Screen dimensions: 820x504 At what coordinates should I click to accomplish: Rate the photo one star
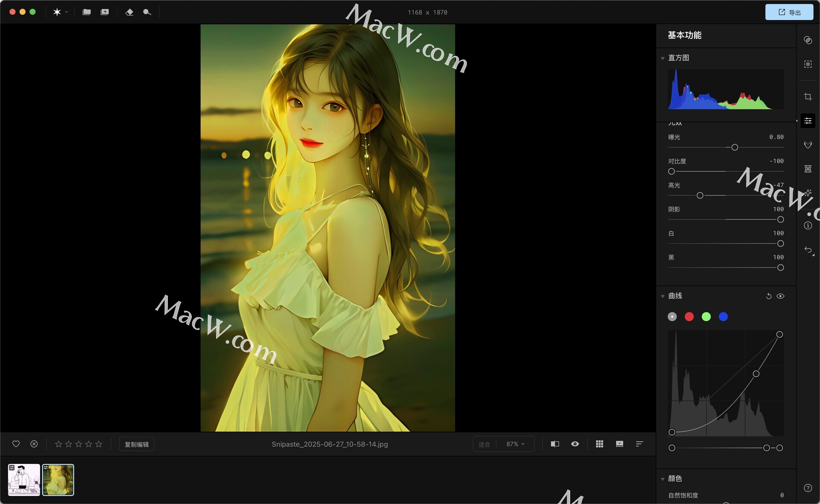[x=59, y=444]
